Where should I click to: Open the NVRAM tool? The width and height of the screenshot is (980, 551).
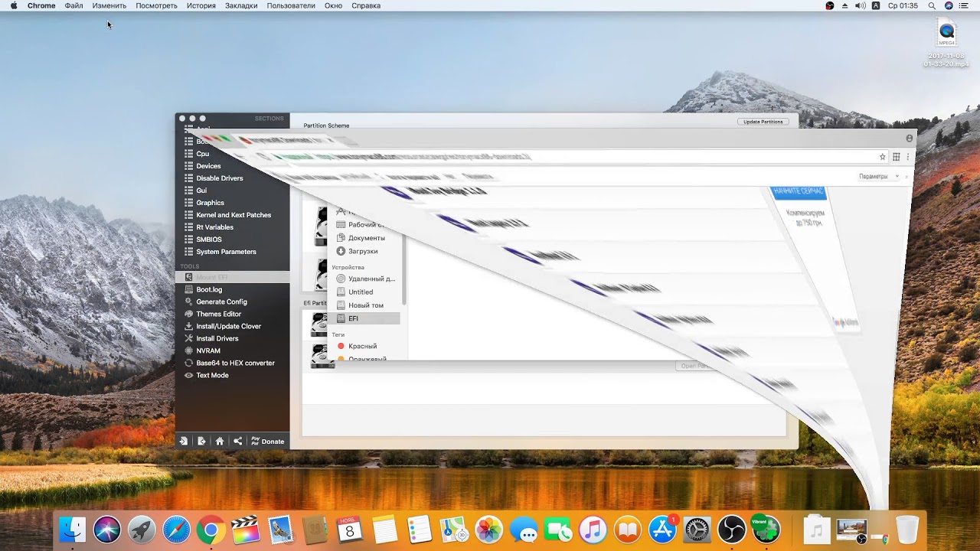(207, 350)
